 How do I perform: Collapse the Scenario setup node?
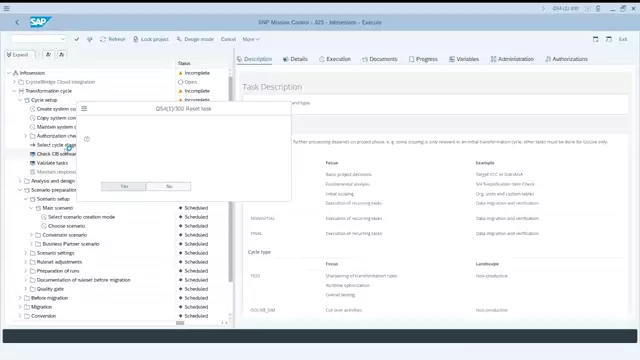[26, 199]
